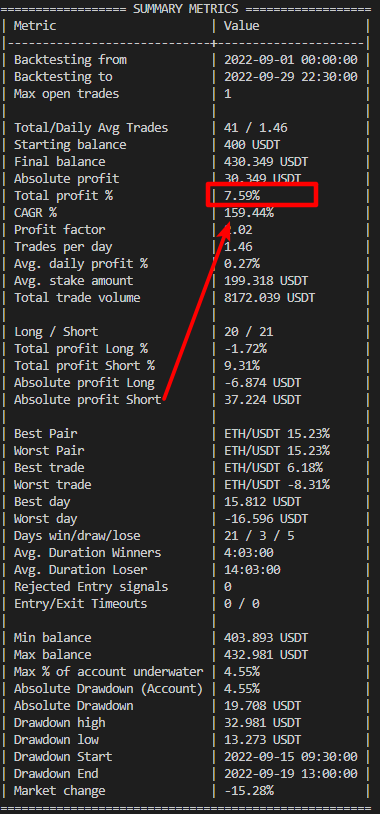The width and height of the screenshot is (380, 814).
Task: Select Min balance value 403.893 USDT
Action: pyautogui.click(x=266, y=638)
